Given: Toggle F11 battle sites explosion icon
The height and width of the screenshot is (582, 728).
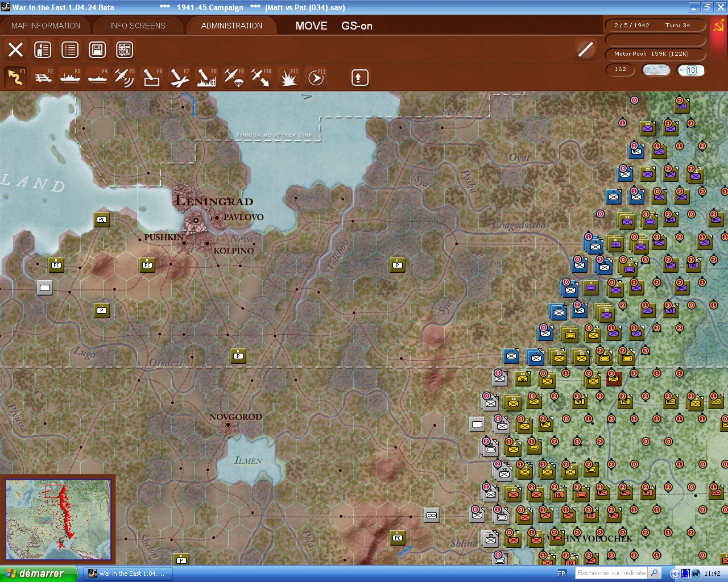Looking at the screenshot, I should click(288, 77).
